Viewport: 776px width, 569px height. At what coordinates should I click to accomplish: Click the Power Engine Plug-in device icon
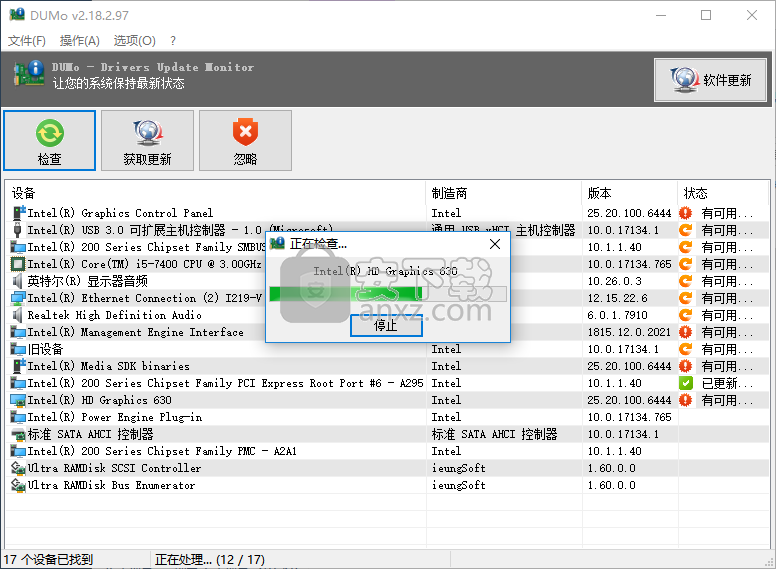click(x=18, y=417)
